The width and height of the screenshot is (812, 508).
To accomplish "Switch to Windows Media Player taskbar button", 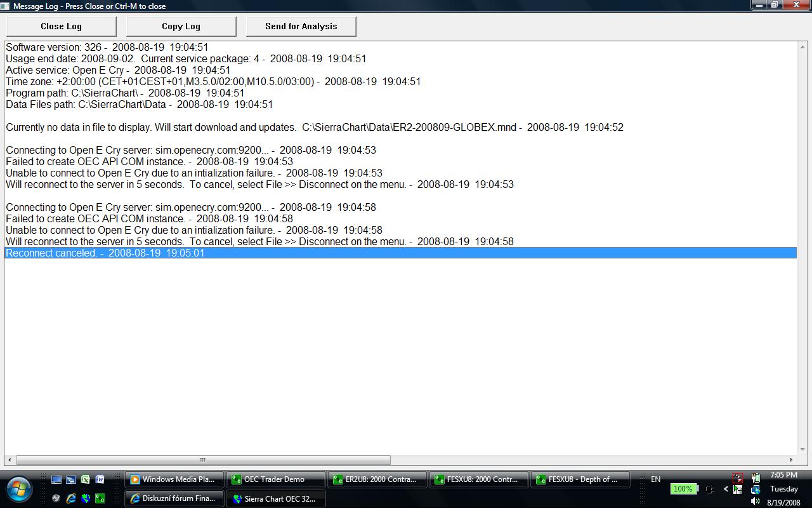I will (174, 479).
